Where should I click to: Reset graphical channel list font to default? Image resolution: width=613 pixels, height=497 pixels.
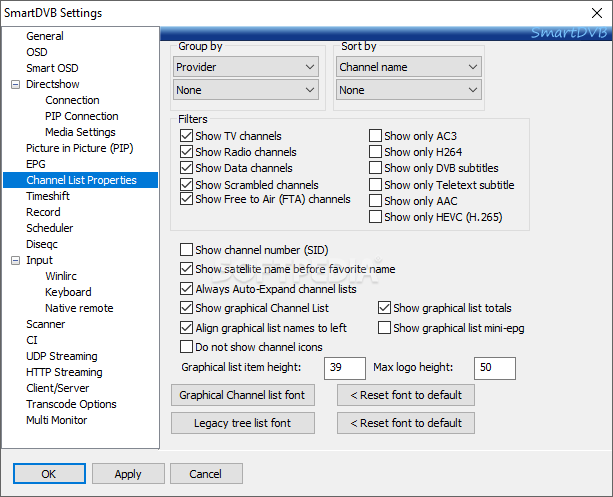406,395
